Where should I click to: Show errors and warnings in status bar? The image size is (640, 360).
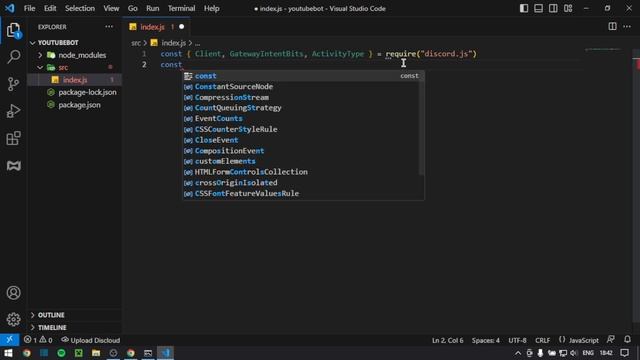(x=38, y=340)
